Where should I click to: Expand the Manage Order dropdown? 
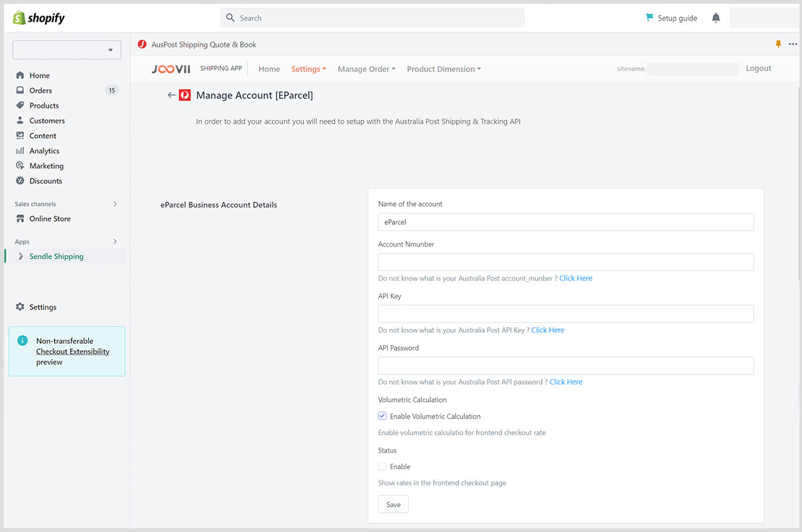366,69
